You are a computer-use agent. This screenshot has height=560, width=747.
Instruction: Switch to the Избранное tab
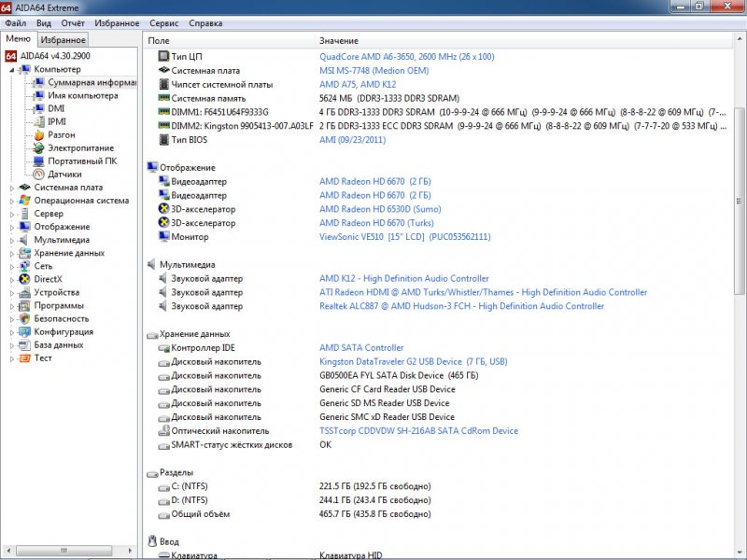point(63,39)
